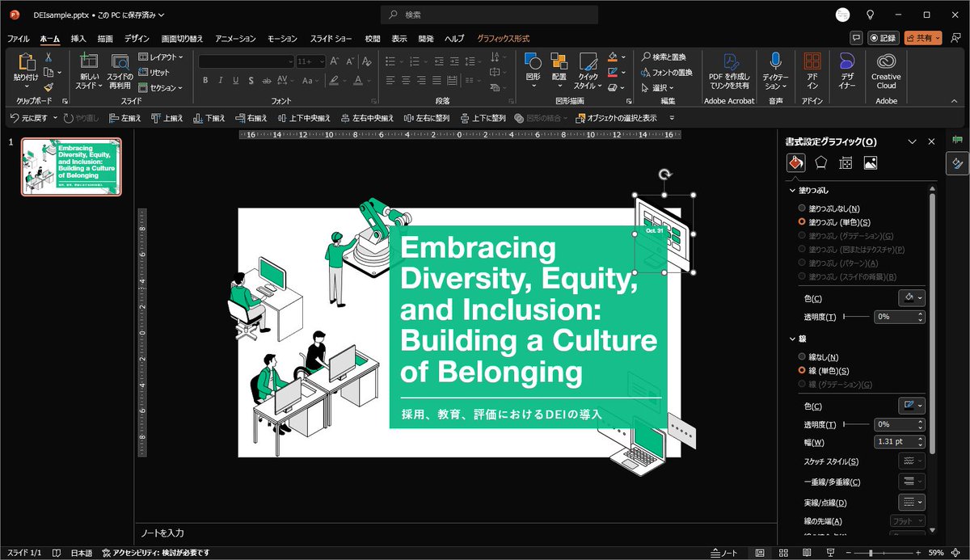
Task: Open the セクション (Section) dropdown
Action: (x=160, y=87)
